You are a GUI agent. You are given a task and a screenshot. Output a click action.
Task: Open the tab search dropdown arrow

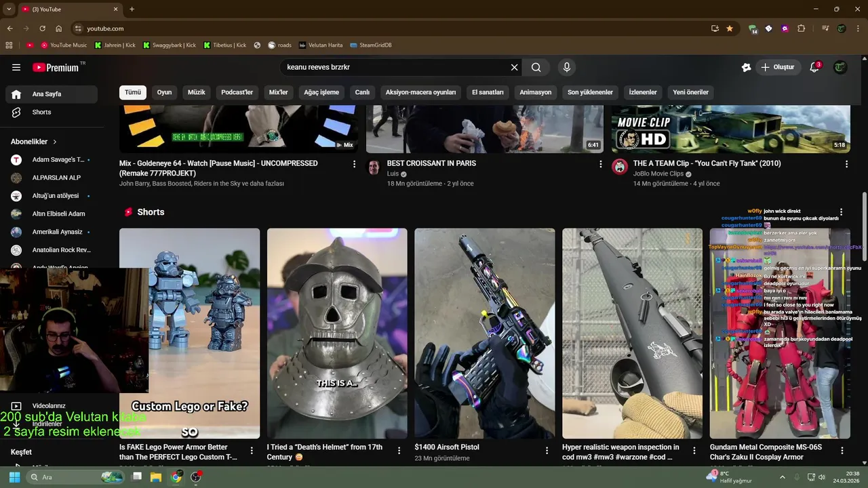point(9,9)
